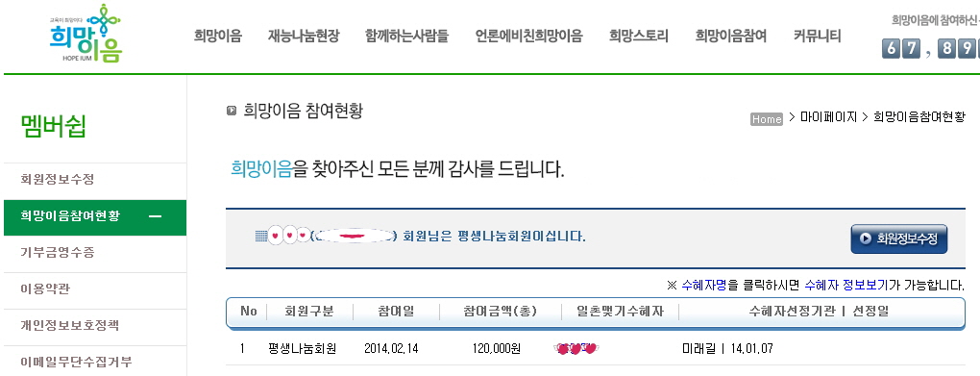
Task: Open the 재능나눔현장 menu item
Action: (303, 36)
